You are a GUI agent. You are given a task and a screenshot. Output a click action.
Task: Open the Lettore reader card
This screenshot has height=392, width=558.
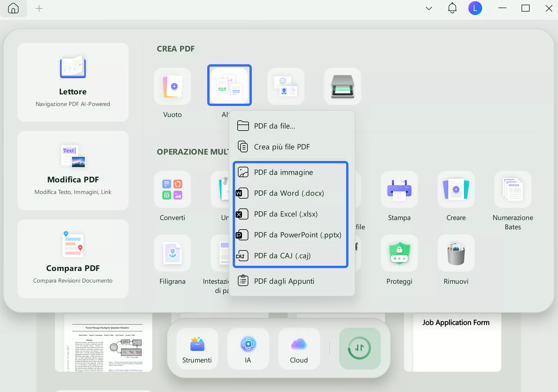click(73, 82)
